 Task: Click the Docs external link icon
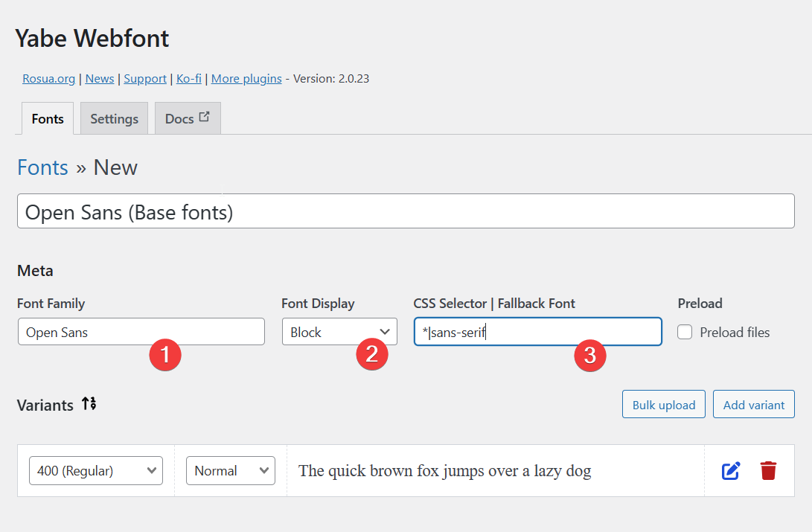click(x=205, y=117)
